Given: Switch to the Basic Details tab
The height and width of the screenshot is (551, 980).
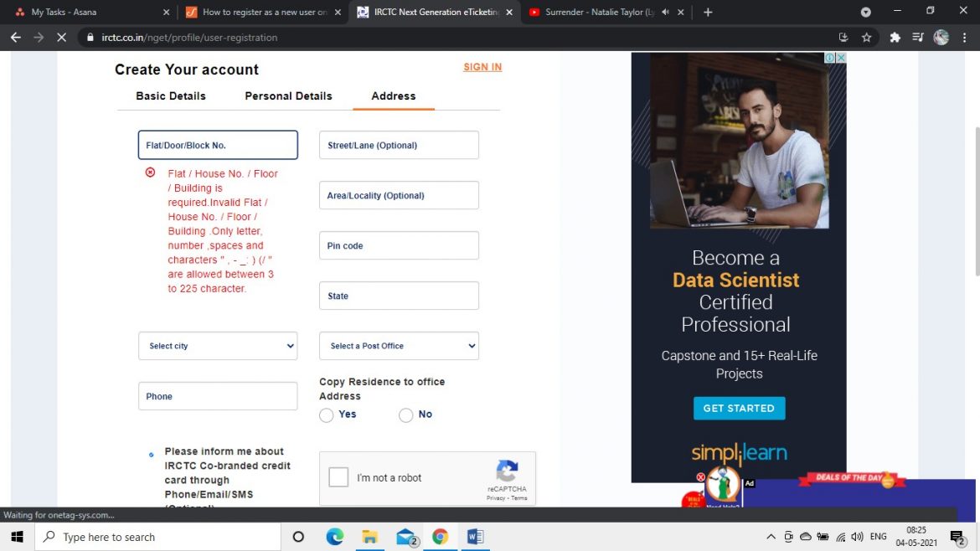Looking at the screenshot, I should click(171, 95).
